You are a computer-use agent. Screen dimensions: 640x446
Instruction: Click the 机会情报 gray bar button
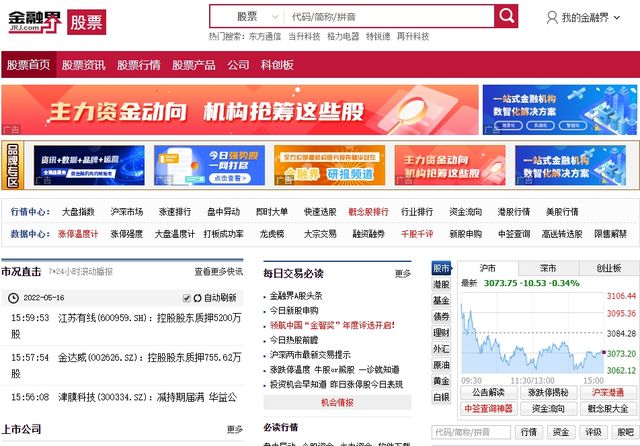point(337,403)
